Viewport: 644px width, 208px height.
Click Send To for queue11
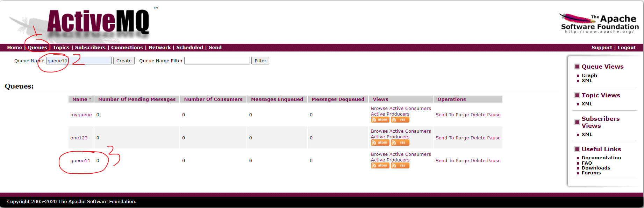coord(445,160)
